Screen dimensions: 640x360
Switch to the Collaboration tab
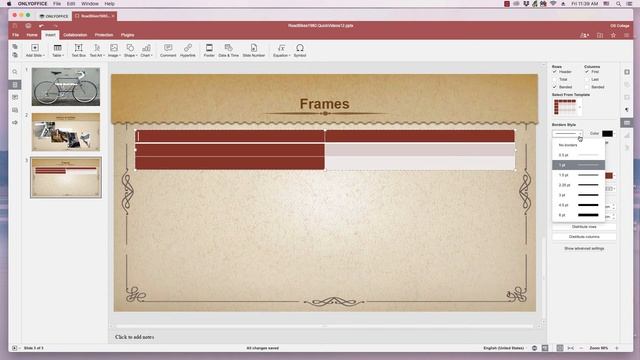pyautogui.click(x=75, y=35)
